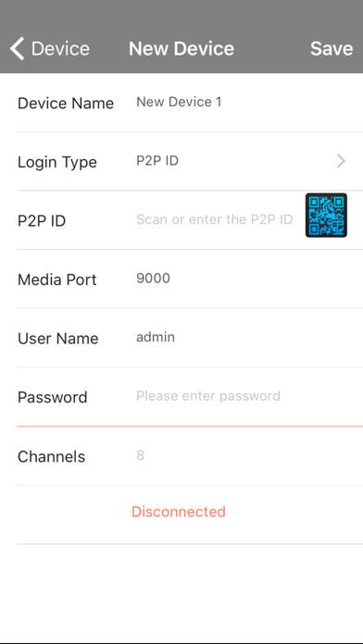Save the new device
This screenshot has width=363, height=644.
tap(332, 48)
